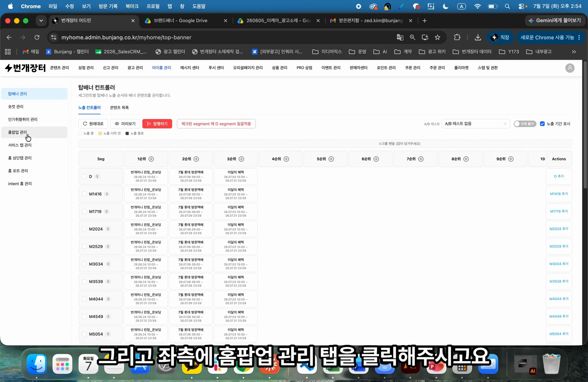This screenshot has width=588, height=382.
Task: Open the 마이홈 관리 top menu
Action: 161,68
